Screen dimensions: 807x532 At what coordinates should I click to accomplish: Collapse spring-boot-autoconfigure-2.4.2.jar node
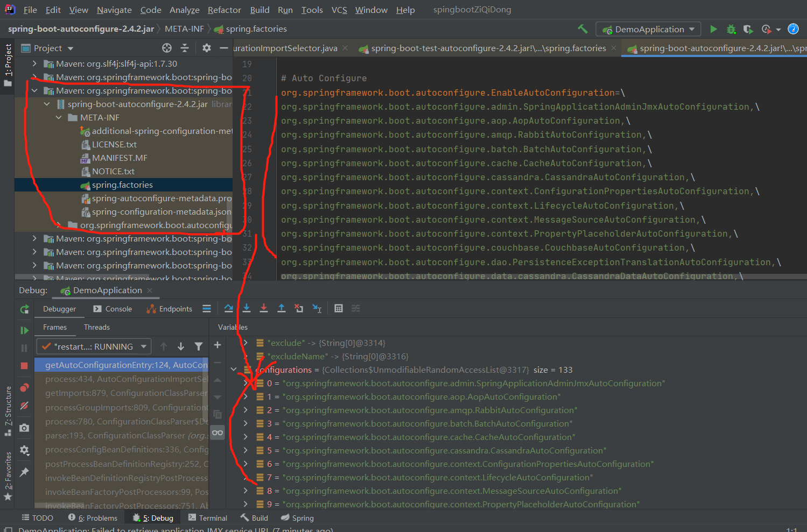click(x=47, y=104)
